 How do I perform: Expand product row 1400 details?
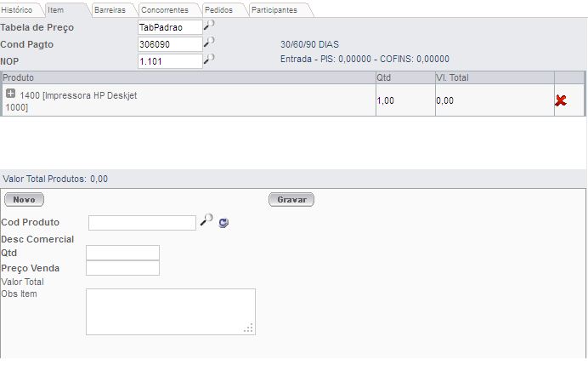[x=10, y=93]
